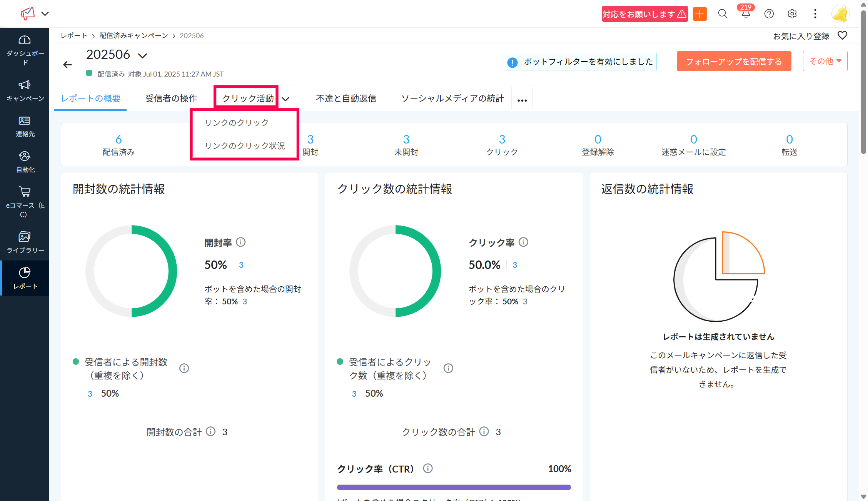Go to Contacts (連絡先) sidebar icon
Viewport: 868px width, 501px height.
point(25,121)
